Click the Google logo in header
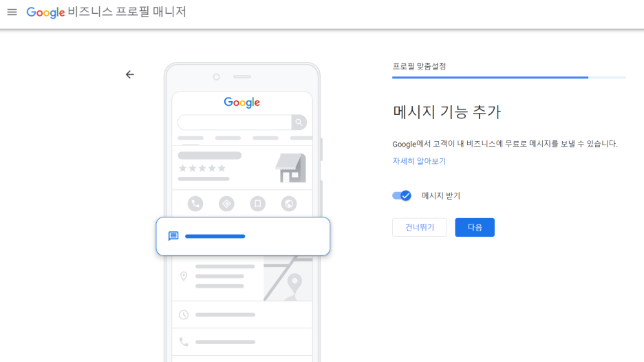The height and width of the screenshot is (362, 644). [x=45, y=12]
